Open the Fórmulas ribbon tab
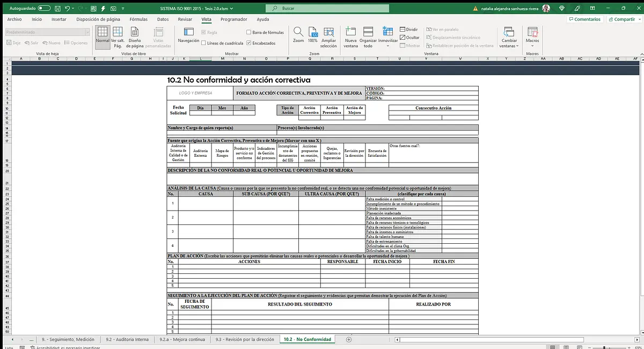 138,19
